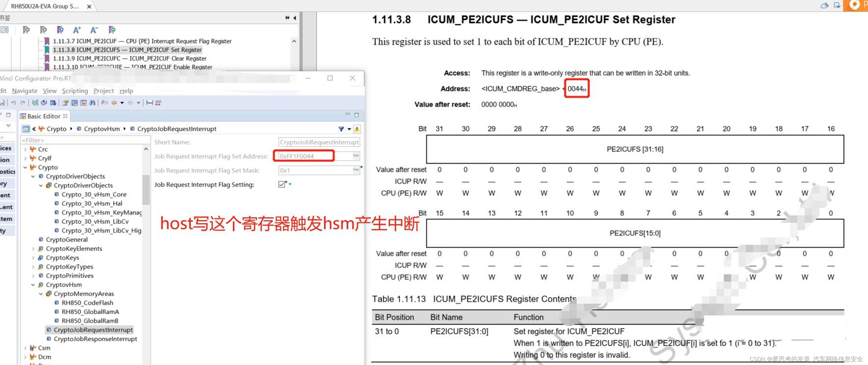Click the hex button beside Flag Set Mask
868x365 pixels.
coord(356,170)
